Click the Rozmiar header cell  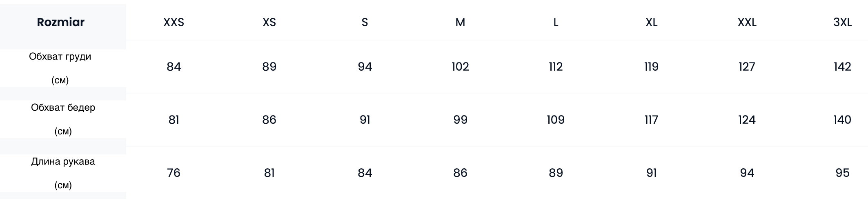(x=61, y=22)
